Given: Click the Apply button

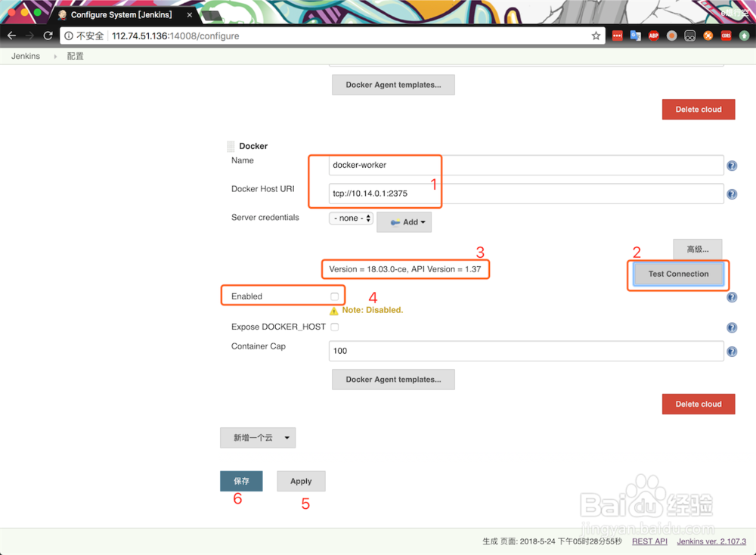Looking at the screenshot, I should 302,481.
